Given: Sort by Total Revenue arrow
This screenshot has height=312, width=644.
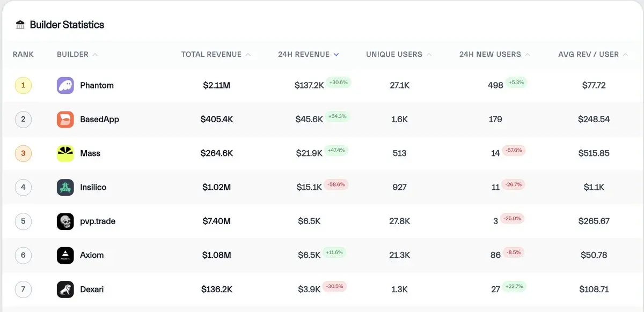Looking at the screenshot, I should click(x=248, y=54).
